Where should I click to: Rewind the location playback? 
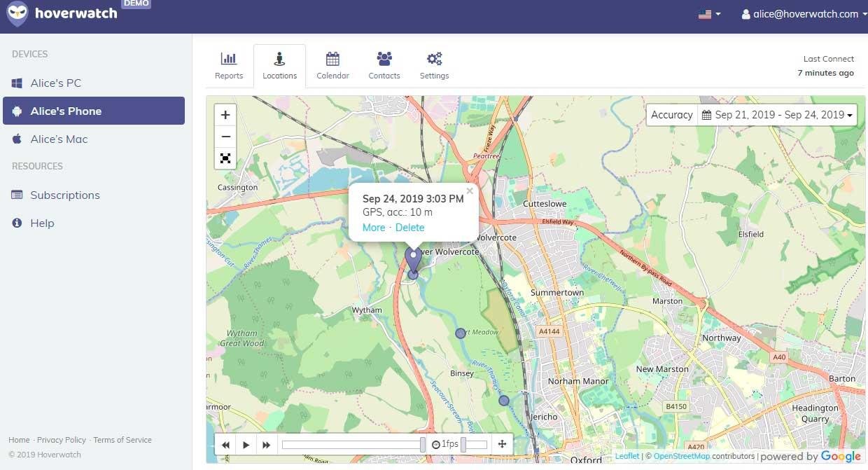[x=226, y=445]
